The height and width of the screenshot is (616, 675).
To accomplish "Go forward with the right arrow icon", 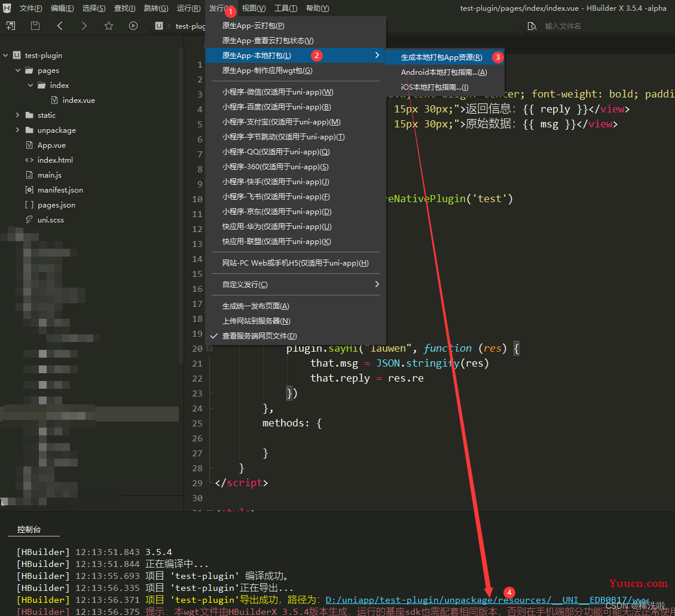I will tap(84, 26).
